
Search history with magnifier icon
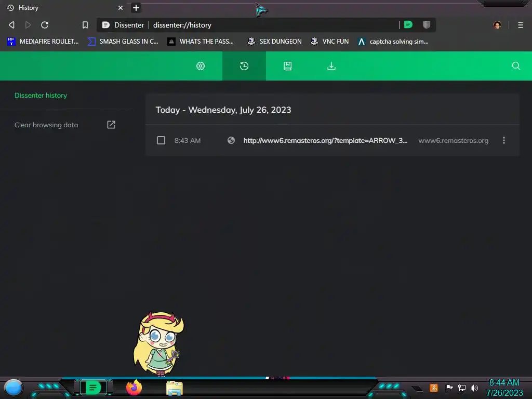click(516, 66)
